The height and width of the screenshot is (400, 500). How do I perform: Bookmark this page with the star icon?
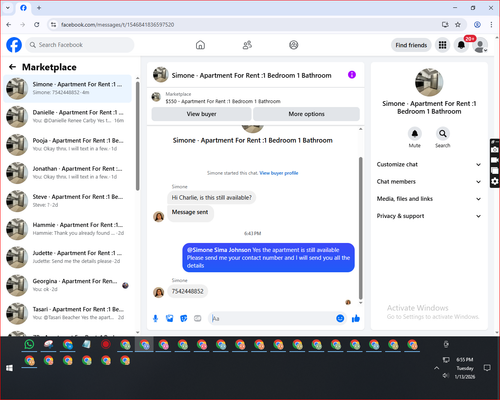coord(458,25)
